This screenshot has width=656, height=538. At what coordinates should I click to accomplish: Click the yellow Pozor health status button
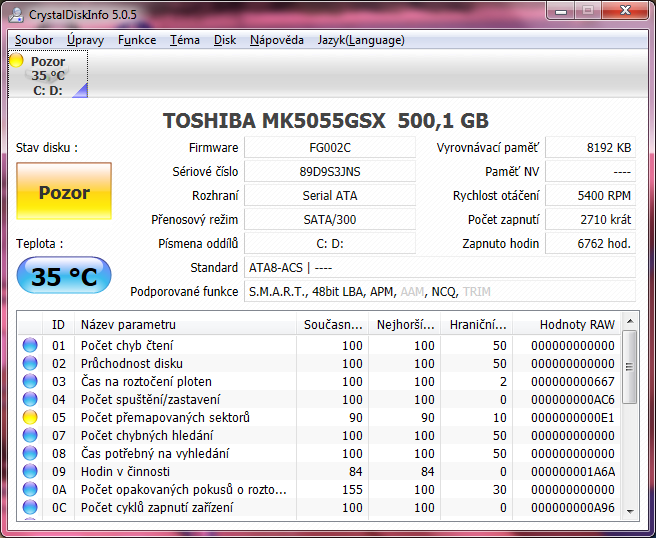[64, 191]
